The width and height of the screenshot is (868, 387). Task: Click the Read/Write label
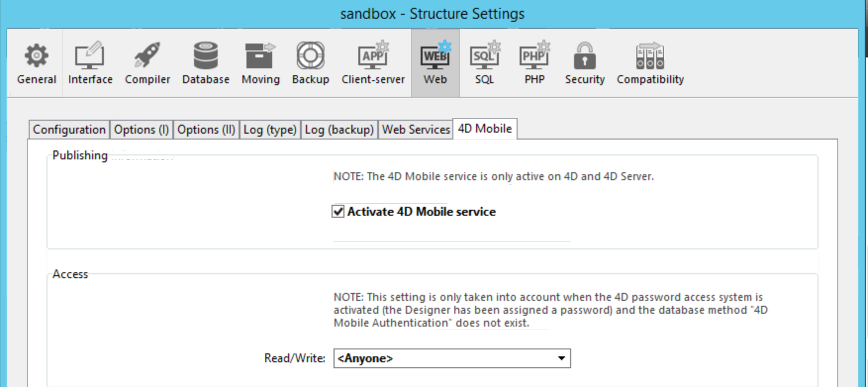[295, 358]
